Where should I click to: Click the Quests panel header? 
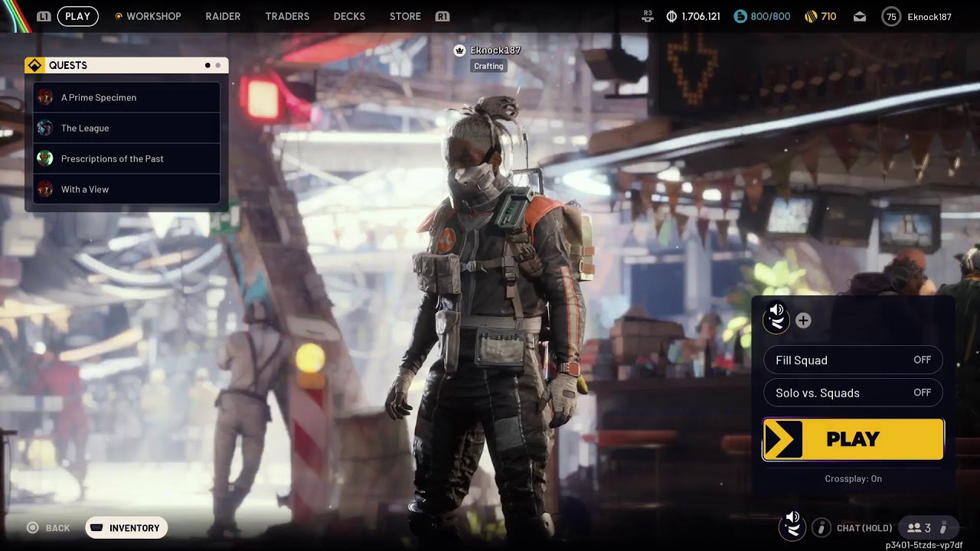point(126,65)
